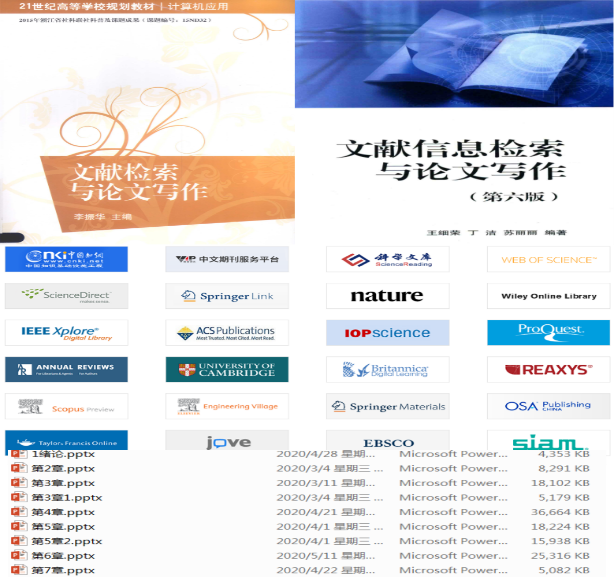This screenshot has width=614, height=577.
Task: Open the University of Cambridge logo
Action: [227, 369]
